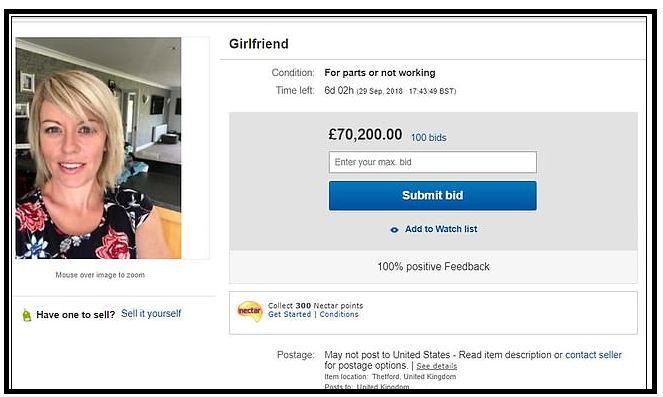The image size is (663, 397).
Task: Open the Sell it yourself link
Action: click(x=151, y=313)
